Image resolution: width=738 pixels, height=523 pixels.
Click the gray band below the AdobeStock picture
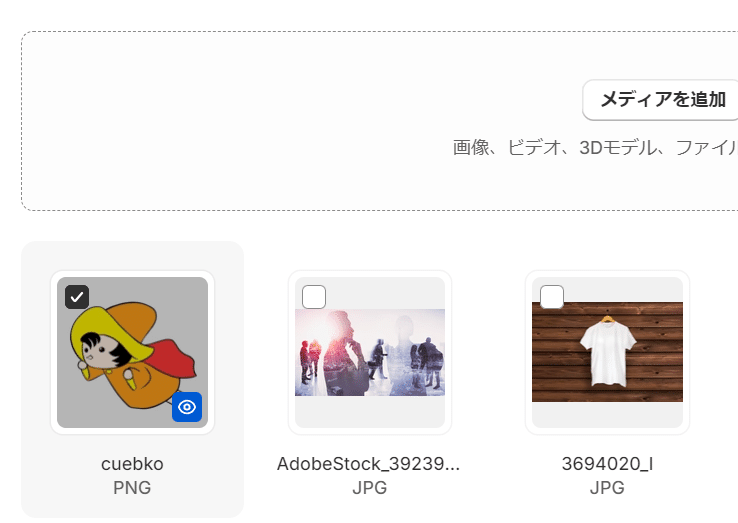click(x=370, y=412)
